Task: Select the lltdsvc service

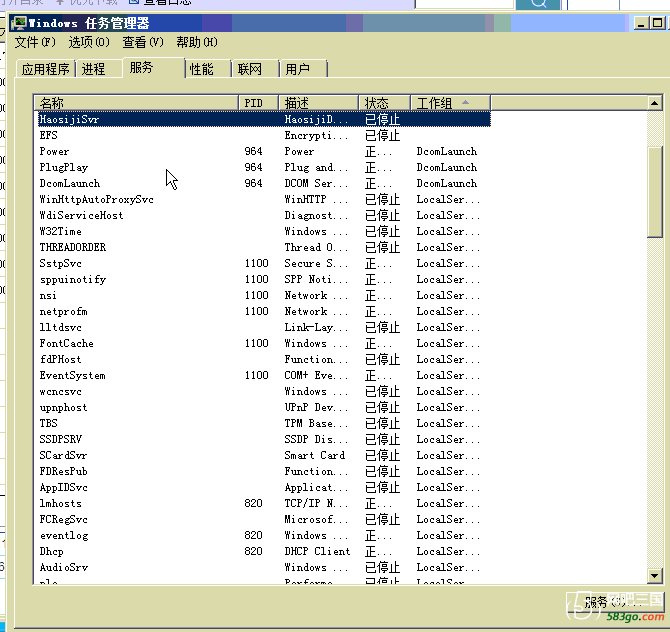Action: (x=60, y=327)
